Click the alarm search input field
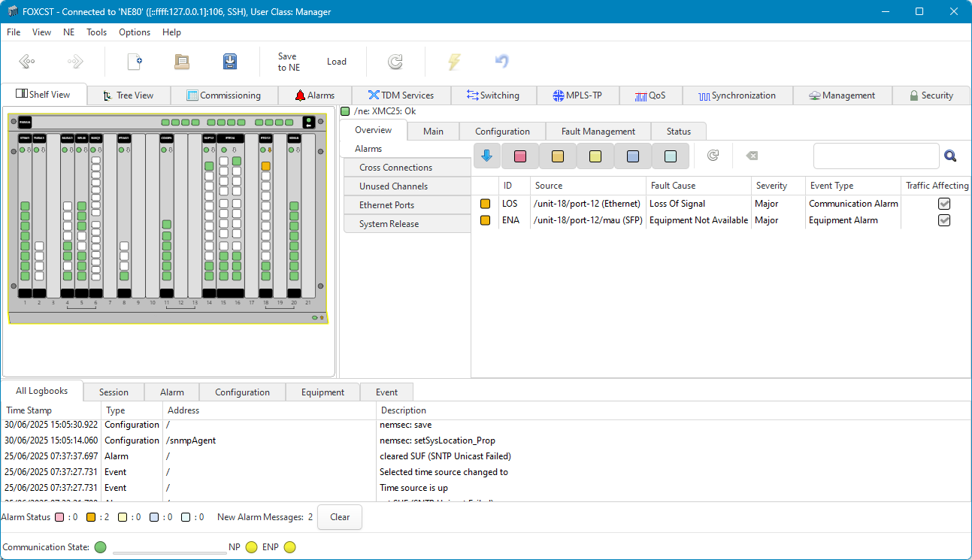The image size is (972, 560). tap(876, 156)
